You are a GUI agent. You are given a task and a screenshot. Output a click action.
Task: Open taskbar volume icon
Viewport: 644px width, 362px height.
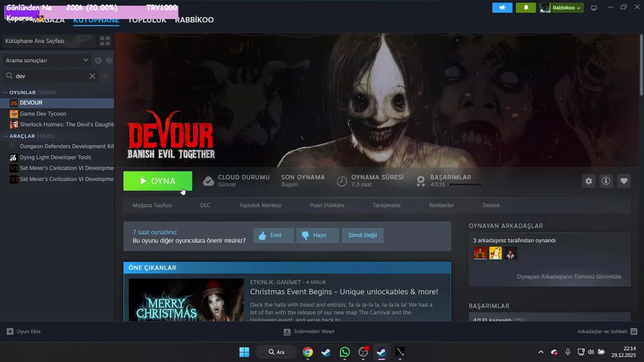[x=591, y=352]
